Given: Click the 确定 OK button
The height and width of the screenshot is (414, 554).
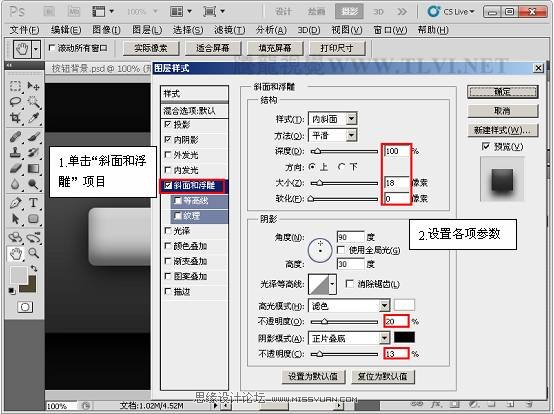Looking at the screenshot, I should [502, 92].
